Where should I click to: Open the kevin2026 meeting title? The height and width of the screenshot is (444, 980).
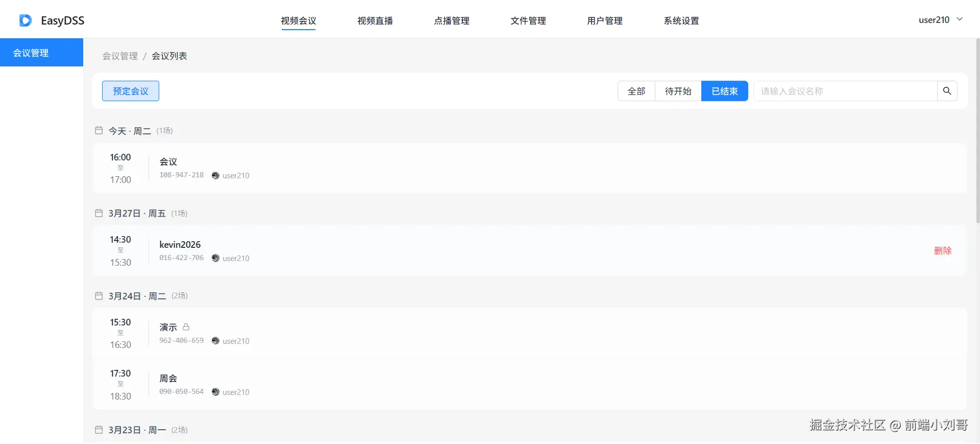pos(180,244)
